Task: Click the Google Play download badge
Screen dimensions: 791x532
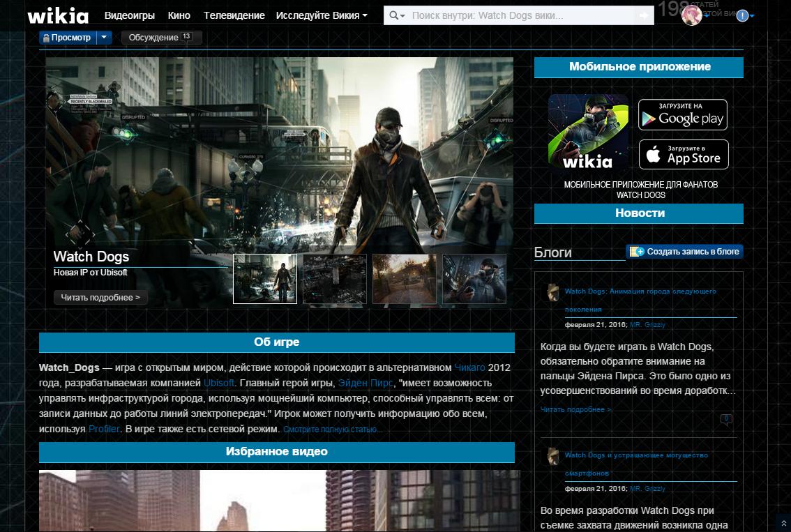Action: tap(683, 115)
